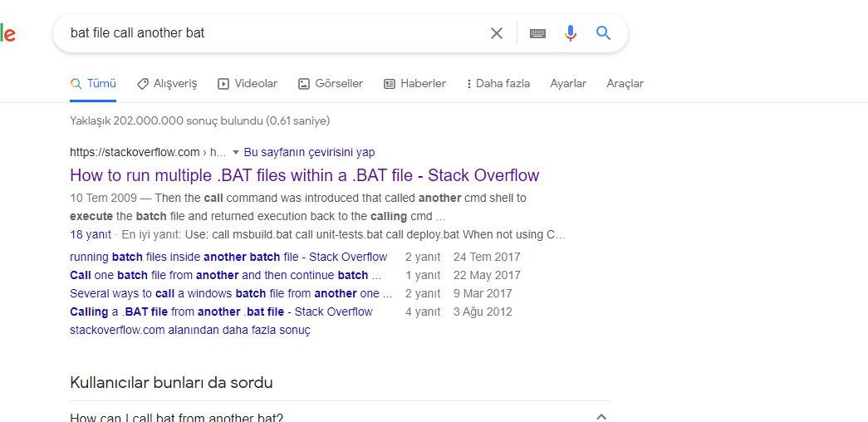Click the '1 yanıt' answer count
Image resolution: width=868 pixels, height=422 pixels.
pos(423,275)
